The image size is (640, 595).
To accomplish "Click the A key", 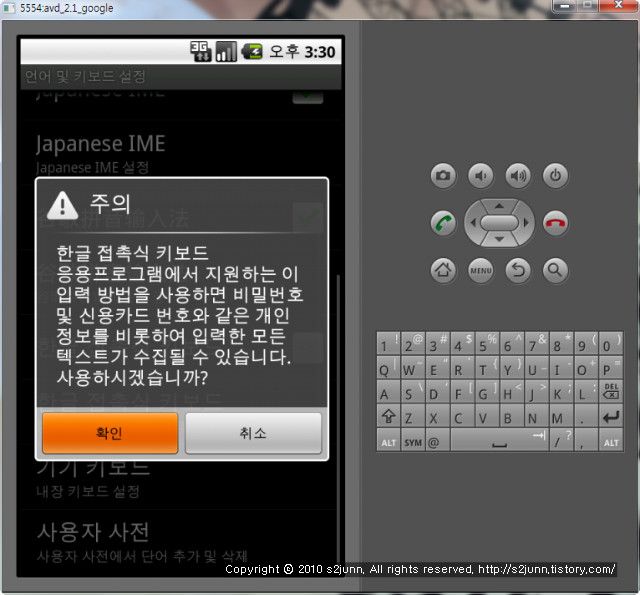I will tap(388, 391).
